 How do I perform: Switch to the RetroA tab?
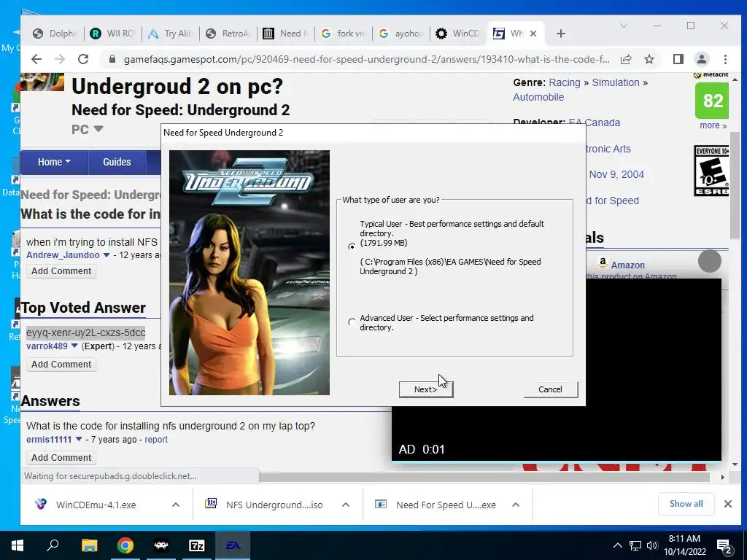point(229,34)
